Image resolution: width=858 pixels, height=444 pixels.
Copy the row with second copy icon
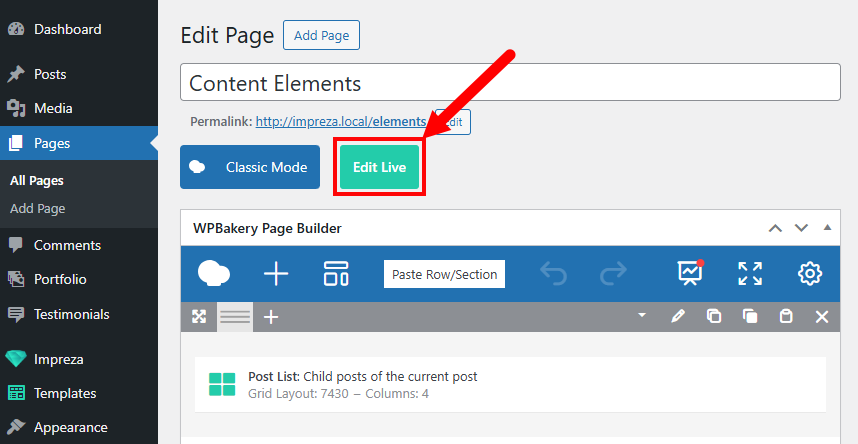click(750, 316)
